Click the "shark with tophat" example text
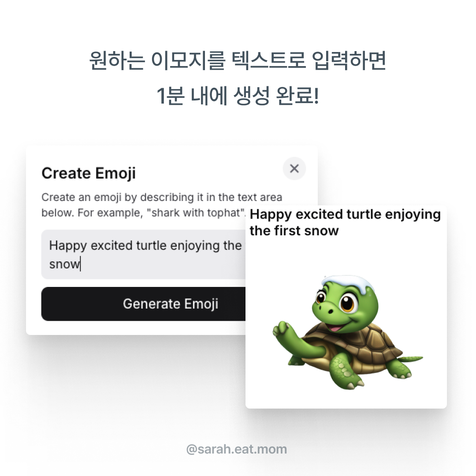Image resolution: width=476 pixels, height=476 pixels. click(196, 213)
